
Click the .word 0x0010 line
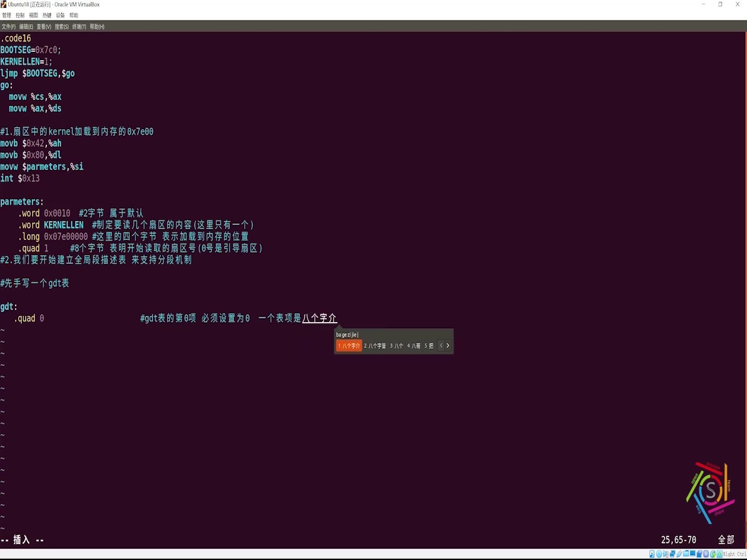[x=80, y=214]
